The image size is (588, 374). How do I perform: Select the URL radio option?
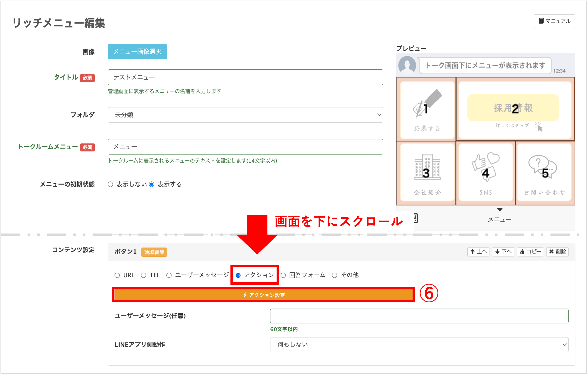[x=117, y=275]
